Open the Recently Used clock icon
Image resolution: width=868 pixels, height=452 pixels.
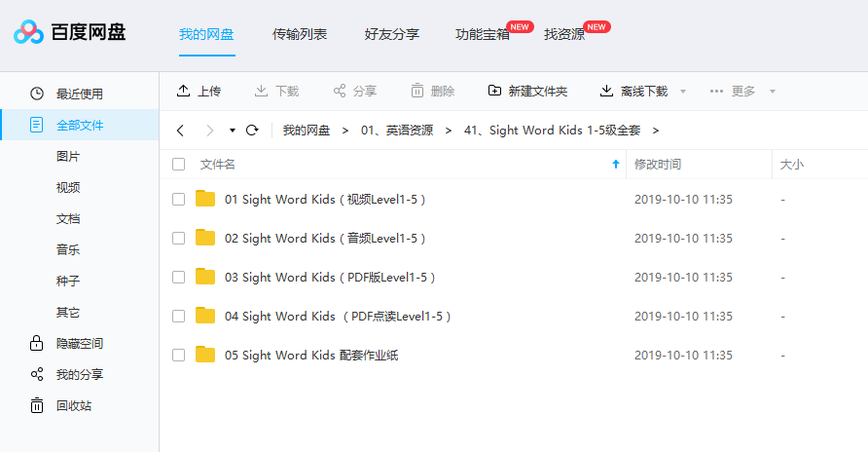click(x=37, y=94)
